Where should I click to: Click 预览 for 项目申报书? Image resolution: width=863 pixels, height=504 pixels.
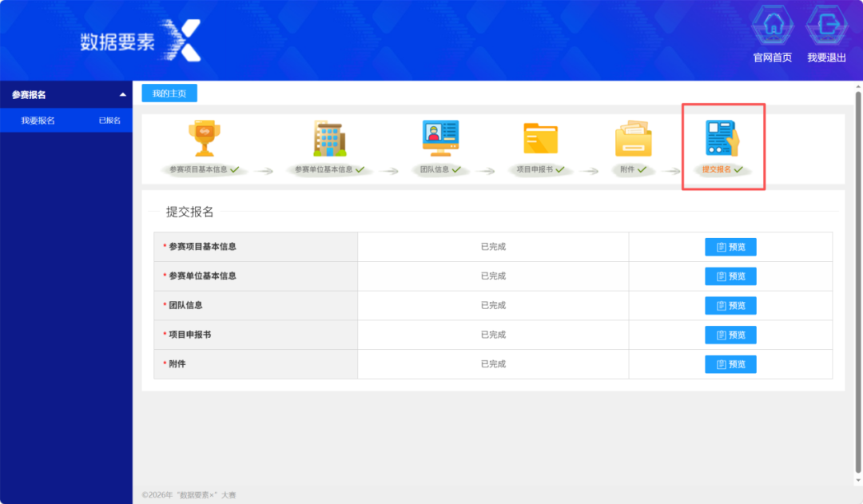pyautogui.click(x=730, y=335)
